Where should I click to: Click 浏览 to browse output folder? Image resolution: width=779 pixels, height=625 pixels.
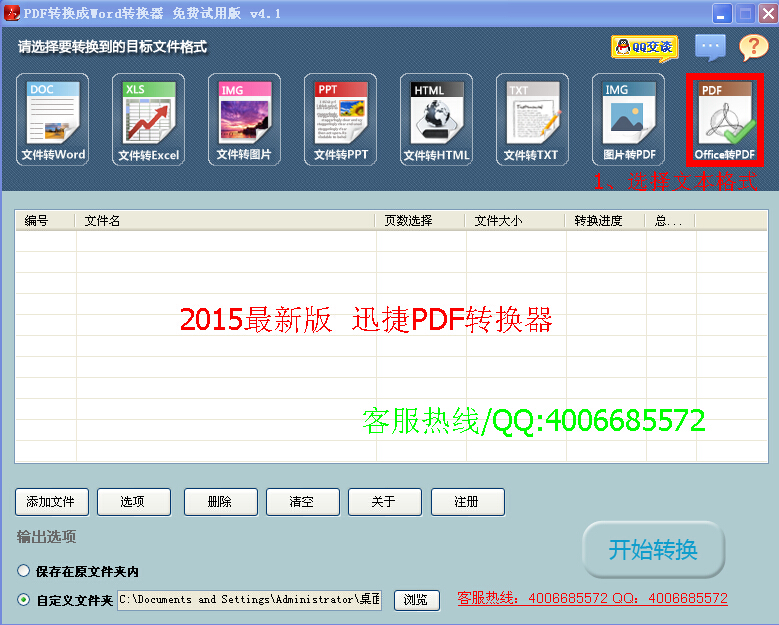(x=417, y=600)
